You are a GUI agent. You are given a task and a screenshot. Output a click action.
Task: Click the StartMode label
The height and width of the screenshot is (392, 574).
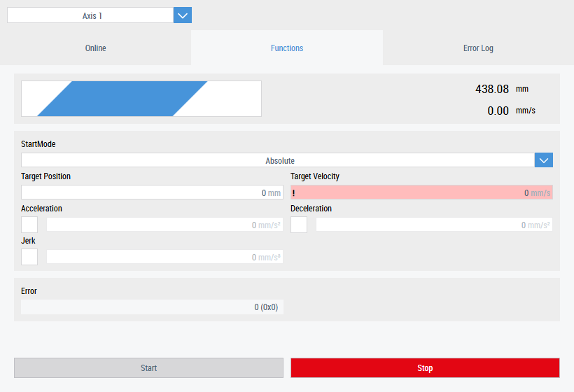click(x=38, y=143)
